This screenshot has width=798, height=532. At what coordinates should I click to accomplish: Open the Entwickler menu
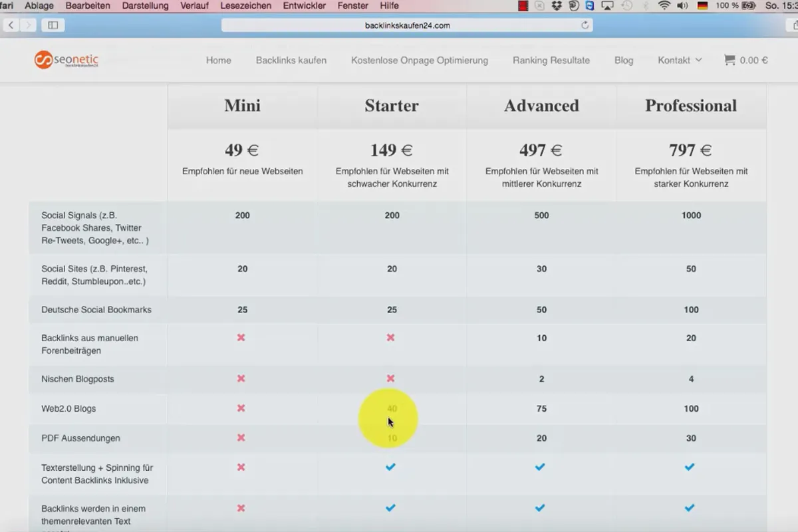(x=305, y=5)
